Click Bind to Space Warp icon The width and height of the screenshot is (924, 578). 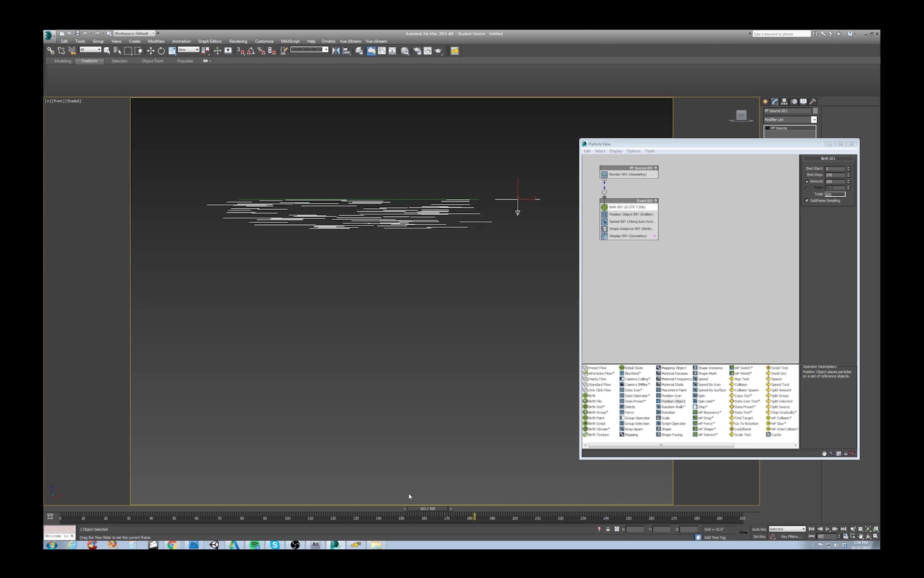tap(72, 50)
